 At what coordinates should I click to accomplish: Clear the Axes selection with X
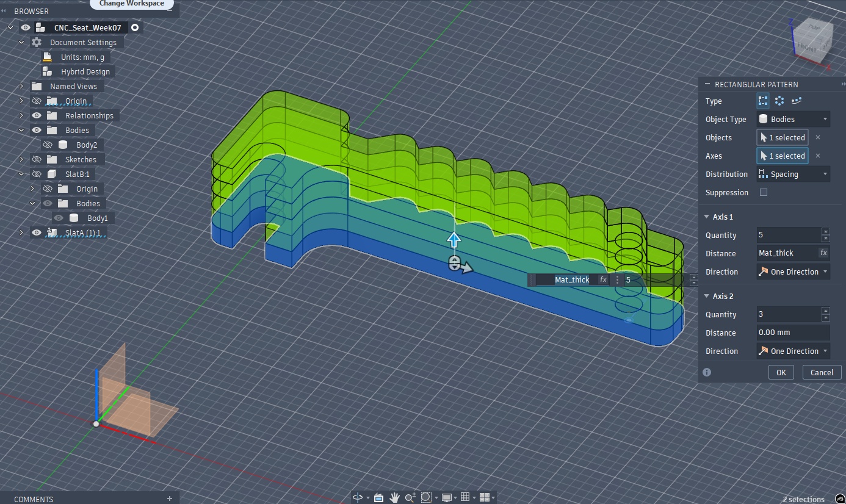[x=818, y=156]
